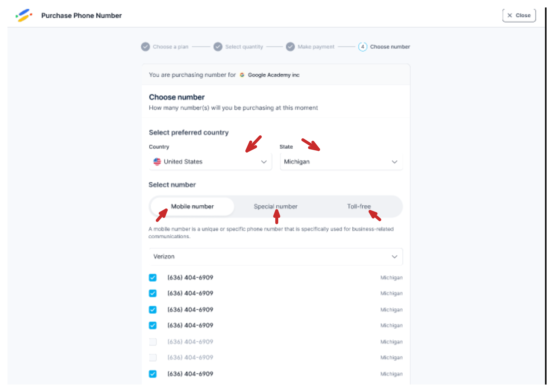Uncheck the first phone number checkbox

pyautogui.click(x=153, y=278)
